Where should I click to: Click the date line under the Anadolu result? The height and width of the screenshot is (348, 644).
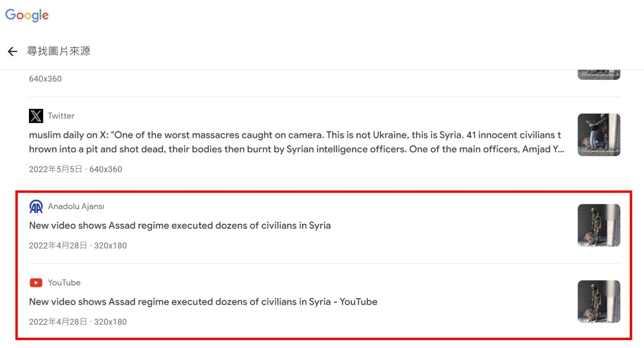click(78, 246)
